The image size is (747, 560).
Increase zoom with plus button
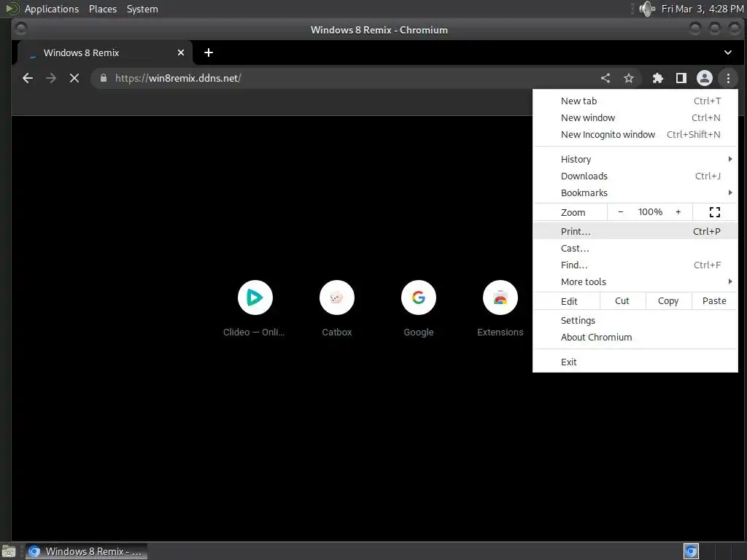point(678,212)
